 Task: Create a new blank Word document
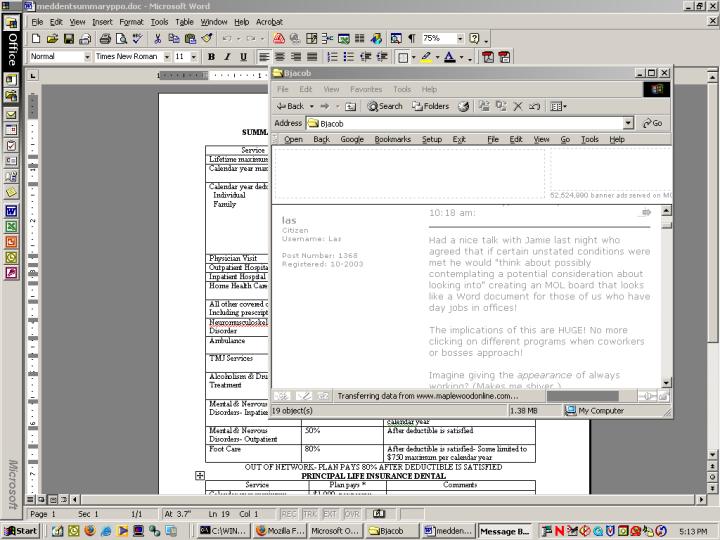tap(36, 39)
